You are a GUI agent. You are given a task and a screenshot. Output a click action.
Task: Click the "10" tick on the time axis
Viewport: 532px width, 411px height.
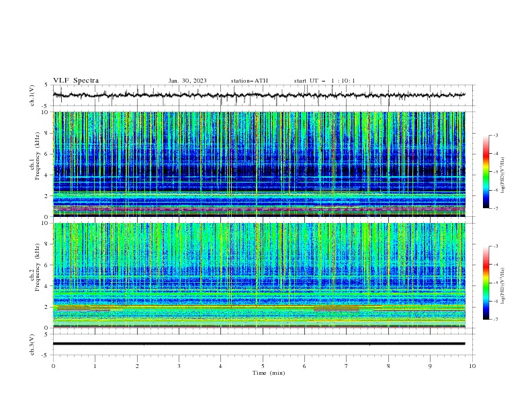472,366
